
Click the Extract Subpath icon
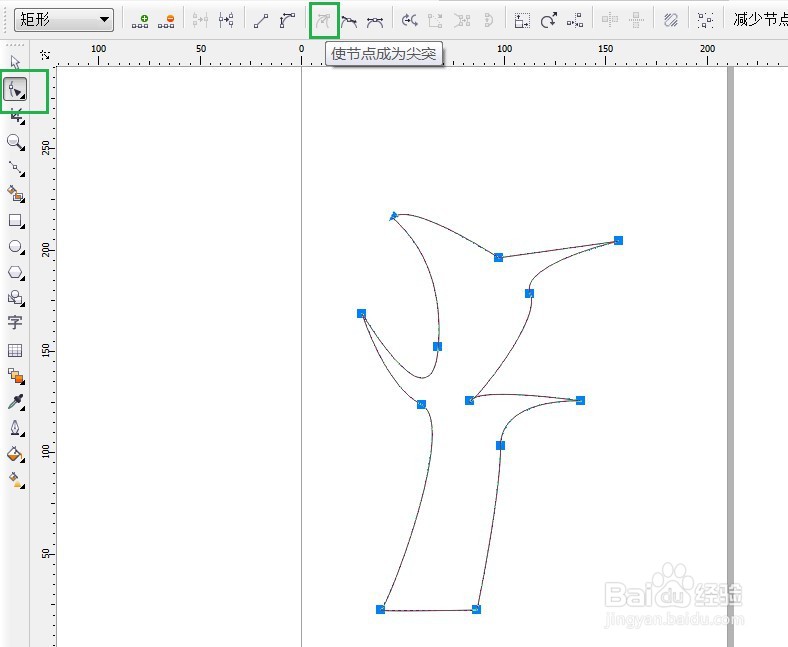461,21
